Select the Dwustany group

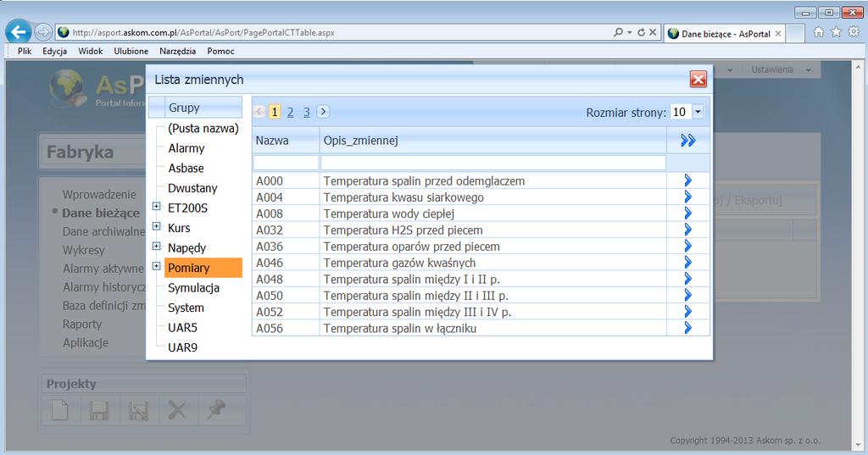(192, 188)
